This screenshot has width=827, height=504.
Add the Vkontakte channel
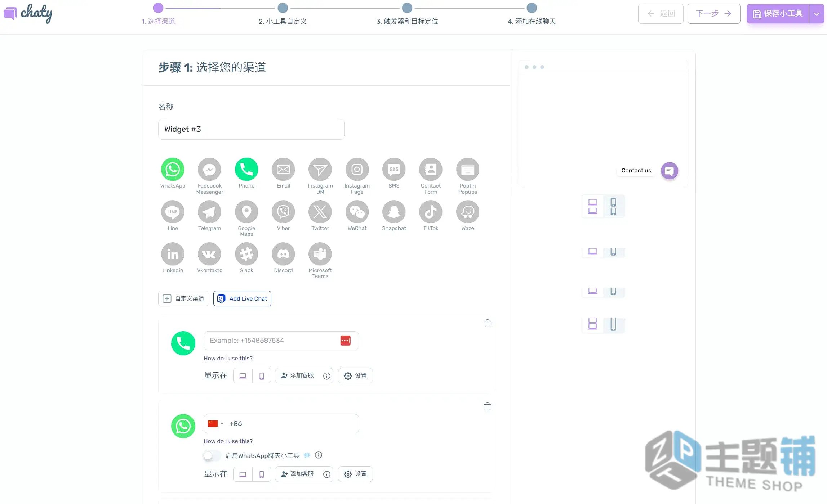pos(209,254)
